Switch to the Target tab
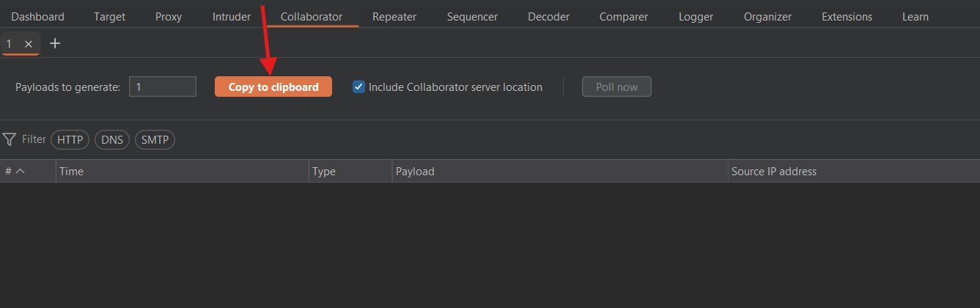This screenshot has height=308, width=980. (109, 16)
